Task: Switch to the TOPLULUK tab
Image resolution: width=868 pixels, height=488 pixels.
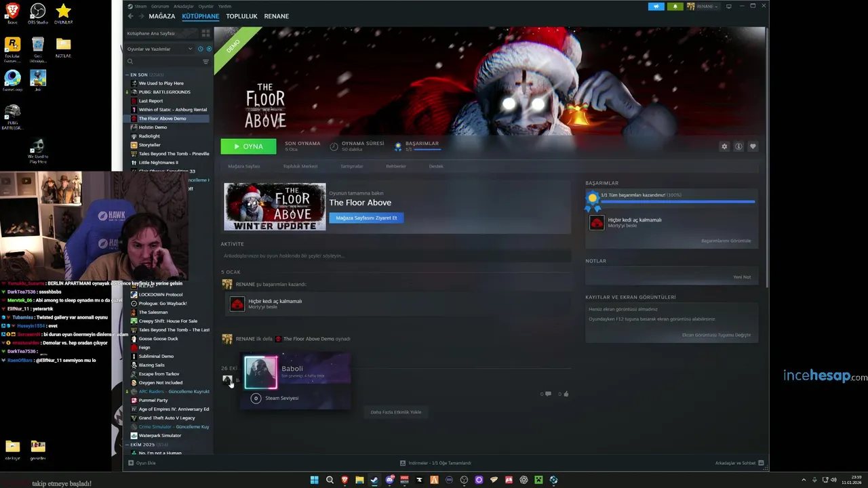Action: (241, 16)
